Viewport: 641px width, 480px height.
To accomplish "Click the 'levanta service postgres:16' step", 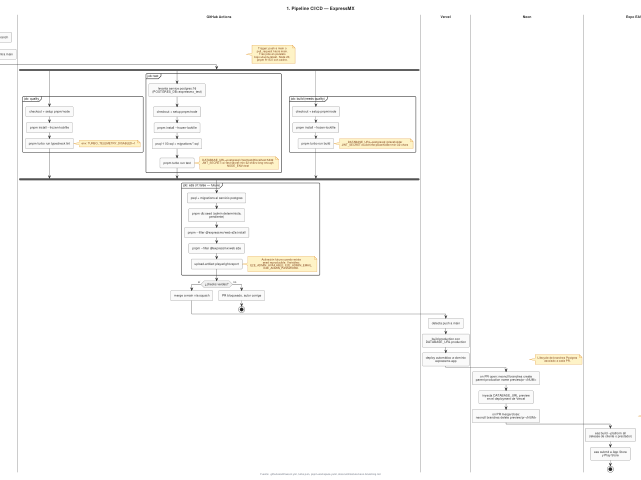I will click(x=177, y=90).
